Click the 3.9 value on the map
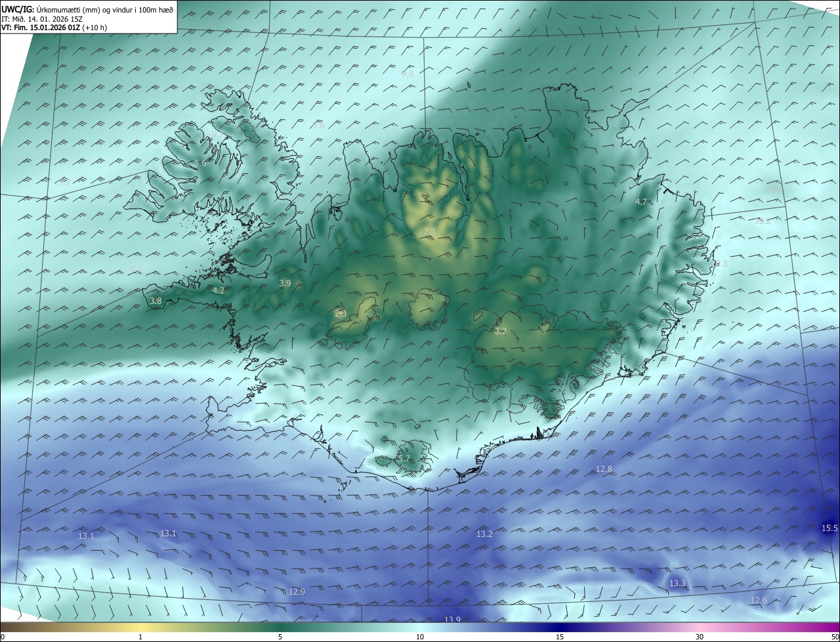Screen dimensions: 840x642 (x=285, y=284)
